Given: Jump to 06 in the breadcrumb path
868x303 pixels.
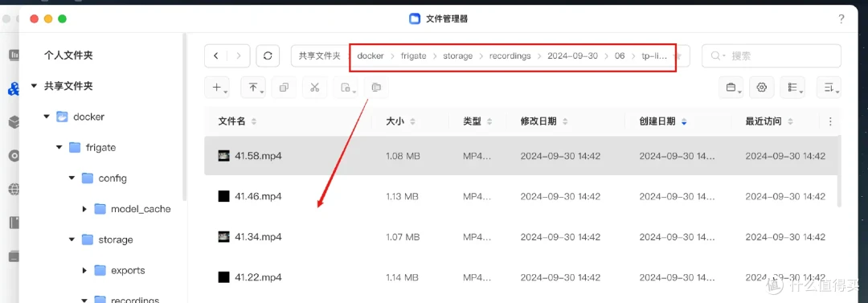Looking at the screenshot, I should point(620,56).
